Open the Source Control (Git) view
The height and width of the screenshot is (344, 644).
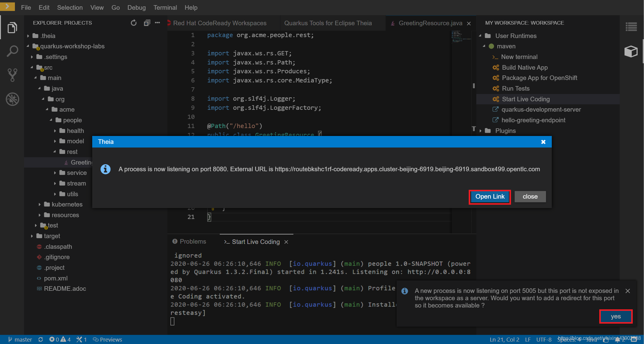(x=12, y=75)
